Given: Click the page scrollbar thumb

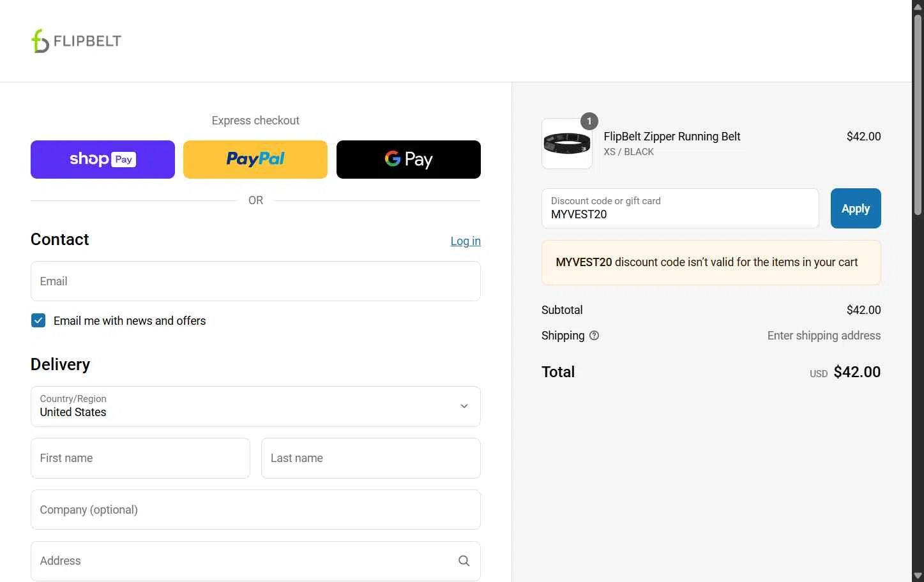Looking at the screenshot, I should pos(918,115).
